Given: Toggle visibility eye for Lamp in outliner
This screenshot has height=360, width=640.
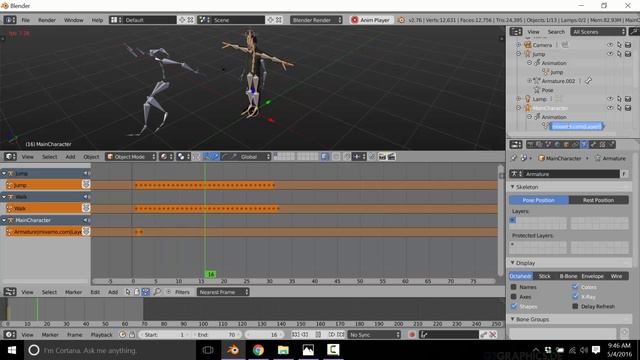Looking at the screenshot, I should (610, 99).
